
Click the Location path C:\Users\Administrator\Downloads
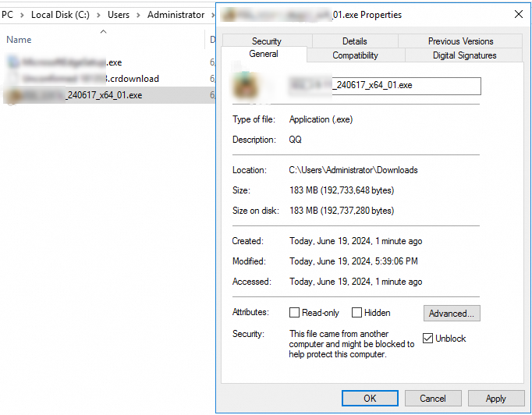click(353, 170)
